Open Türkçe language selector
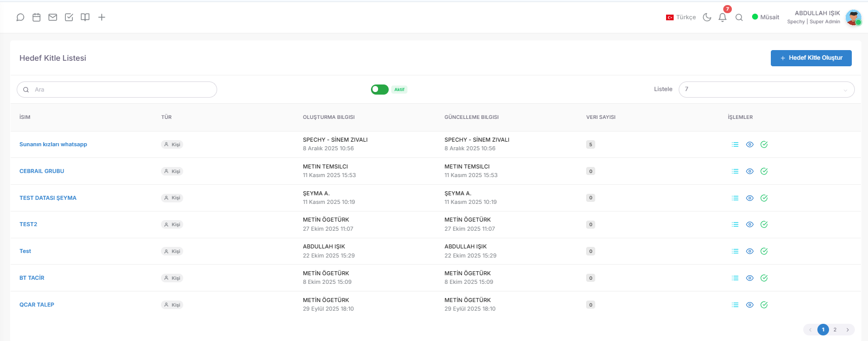 681,17
